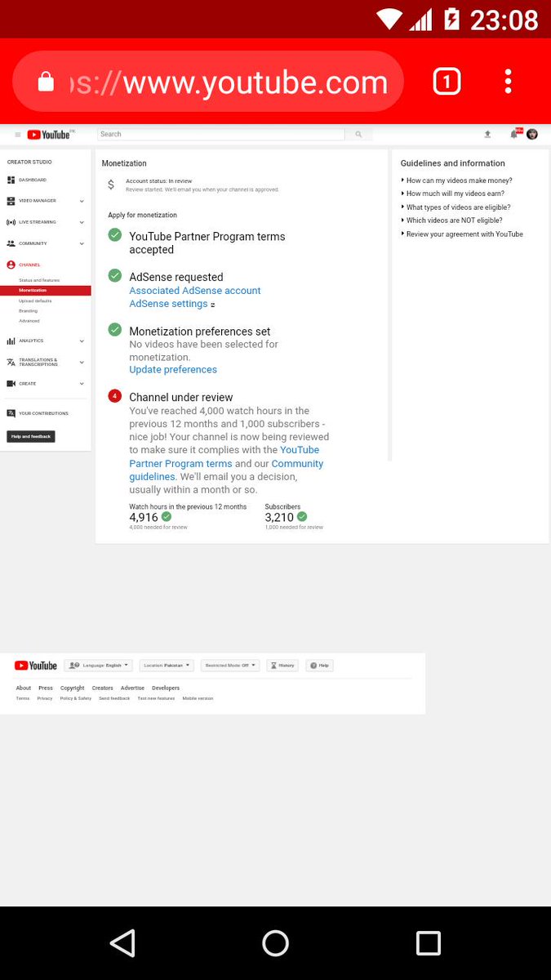Click the YouTube logo in the header

(x=49, y=135)
